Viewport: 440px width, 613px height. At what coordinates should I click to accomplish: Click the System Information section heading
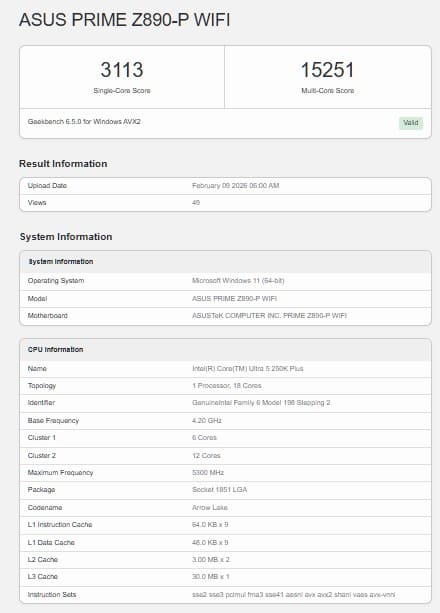66,237
